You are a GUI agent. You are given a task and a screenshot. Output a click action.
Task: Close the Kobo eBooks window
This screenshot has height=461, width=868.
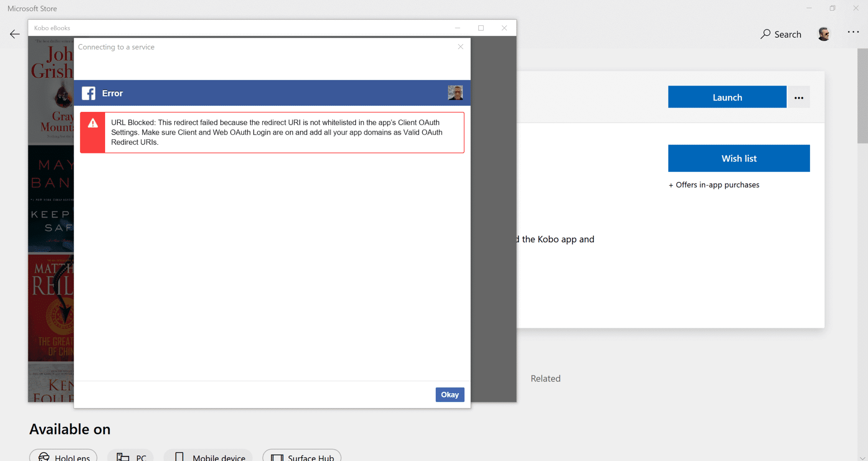tap(504, 28)
